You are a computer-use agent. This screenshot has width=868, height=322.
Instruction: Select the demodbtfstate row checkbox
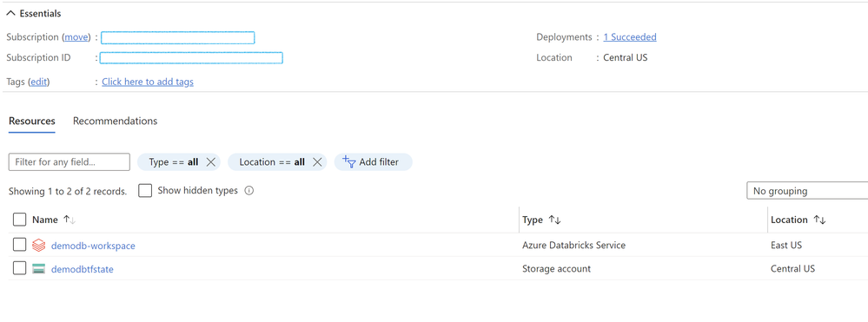coord(19,268)
